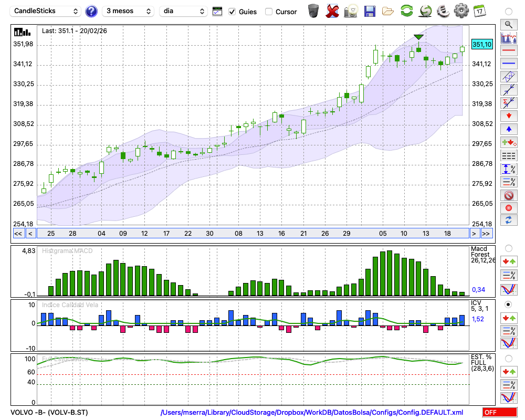The height and width of the screenshot is (420, 525).
Task: Enable the Cursor checkbox
Action: coord(269,12)
